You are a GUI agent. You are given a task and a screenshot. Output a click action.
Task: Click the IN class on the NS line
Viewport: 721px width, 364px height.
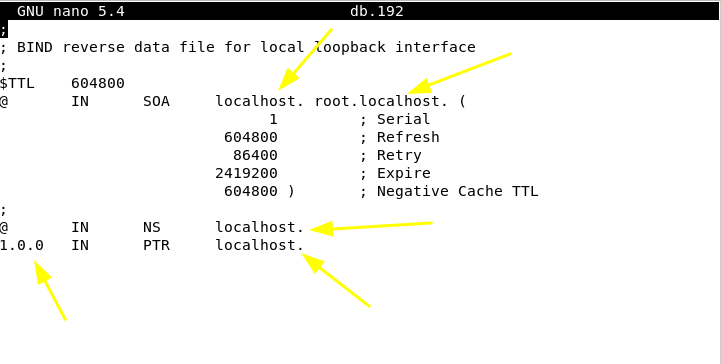click(x=80, y=227)
